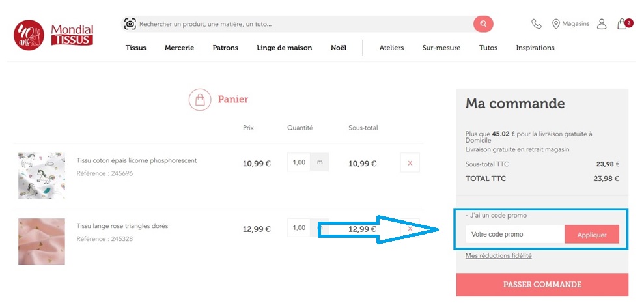Open the shopping bag cart icon

click(624, 23)
